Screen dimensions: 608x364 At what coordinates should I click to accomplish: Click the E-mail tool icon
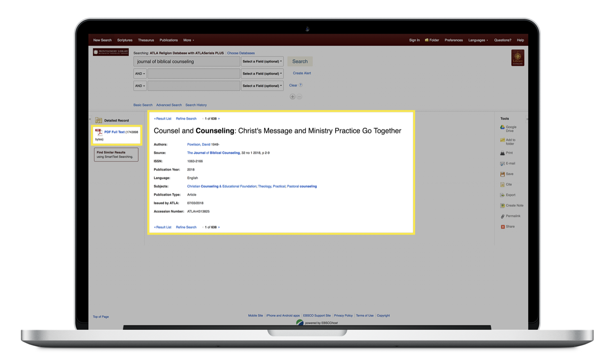[502, 164]
